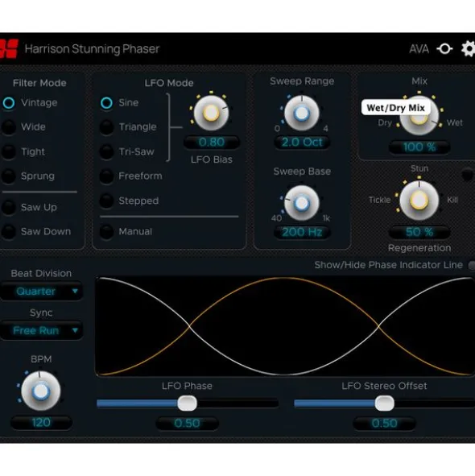Screen dimensions: 475x476
Task: Toggle the button beside the Stun label
Action: [467, 175]
